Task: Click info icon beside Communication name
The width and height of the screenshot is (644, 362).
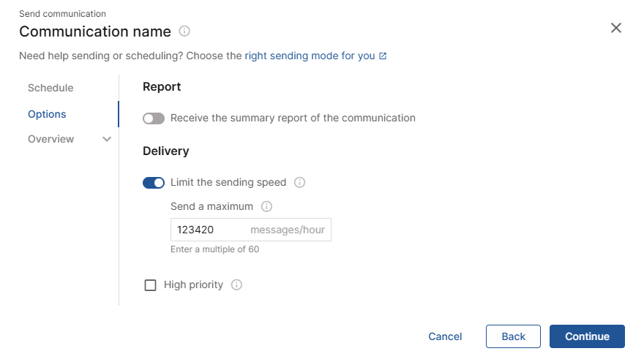Action: coord(184,31)
